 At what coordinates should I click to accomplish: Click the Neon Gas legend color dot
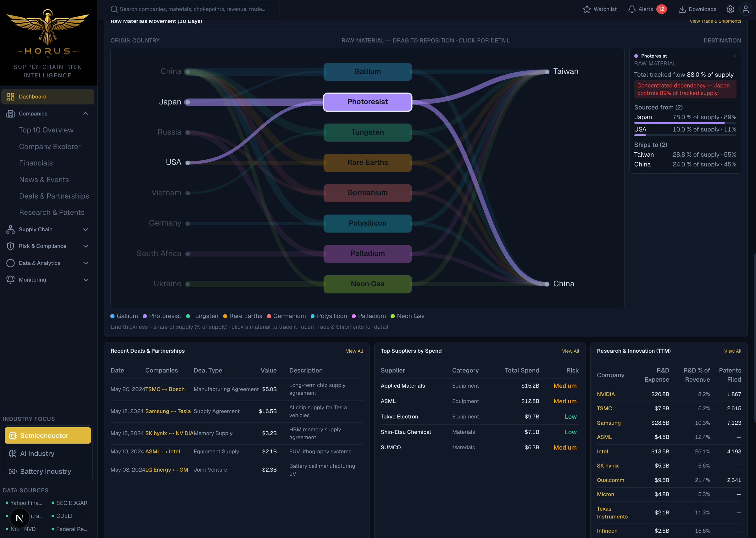pos(393,317)
